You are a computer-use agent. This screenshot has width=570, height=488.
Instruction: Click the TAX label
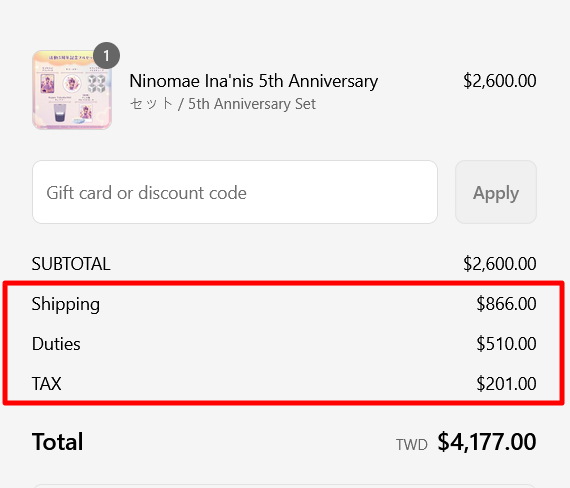tap(47, 384)
